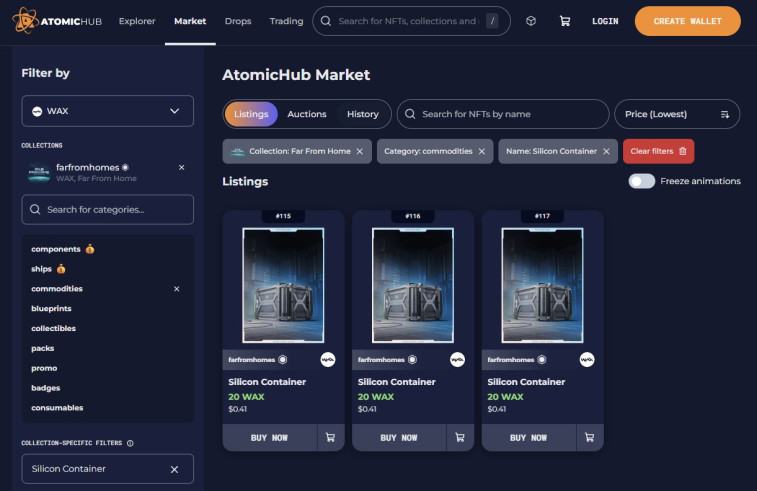Buy now the #116 Silicon Container
Screen dimensions: 757x491
tap(399, 438)
